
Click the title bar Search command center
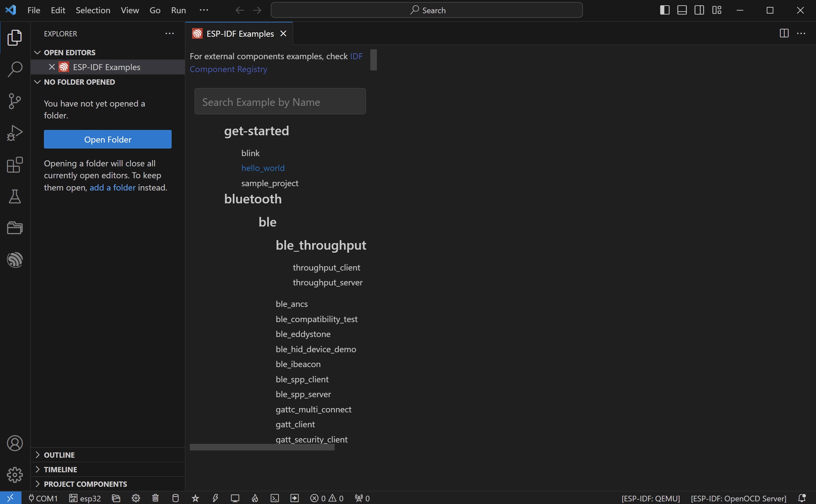[x=427, y=10]
